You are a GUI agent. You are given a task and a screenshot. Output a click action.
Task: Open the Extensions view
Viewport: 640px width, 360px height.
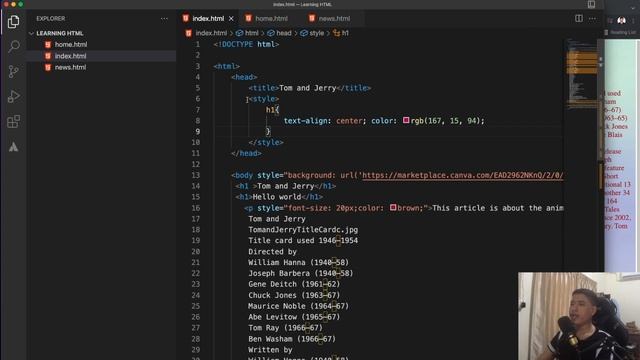click(x=13, y=122)
